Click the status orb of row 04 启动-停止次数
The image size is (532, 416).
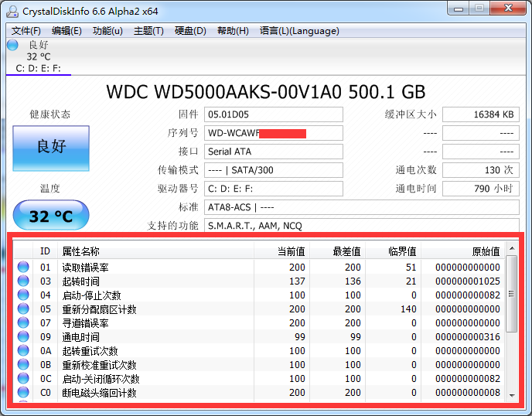(x=23, y=295)
